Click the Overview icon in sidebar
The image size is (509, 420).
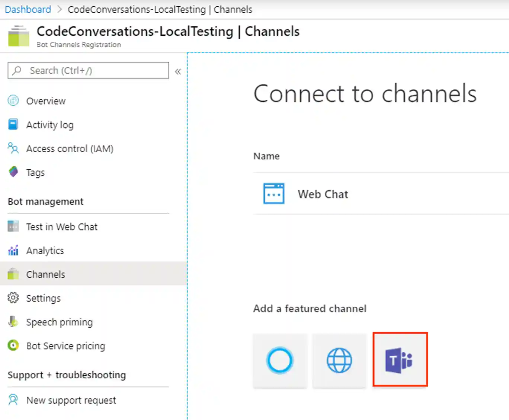click(x=13, y=101)
